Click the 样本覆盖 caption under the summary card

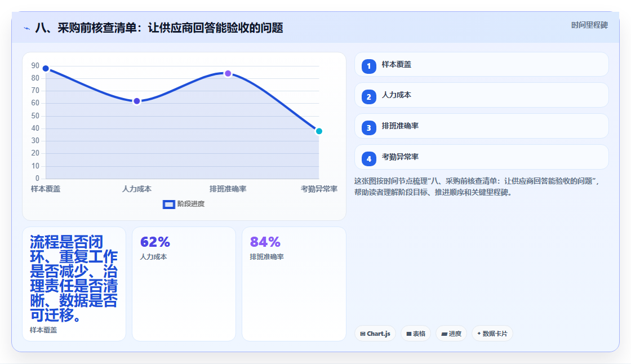(43, 330)
